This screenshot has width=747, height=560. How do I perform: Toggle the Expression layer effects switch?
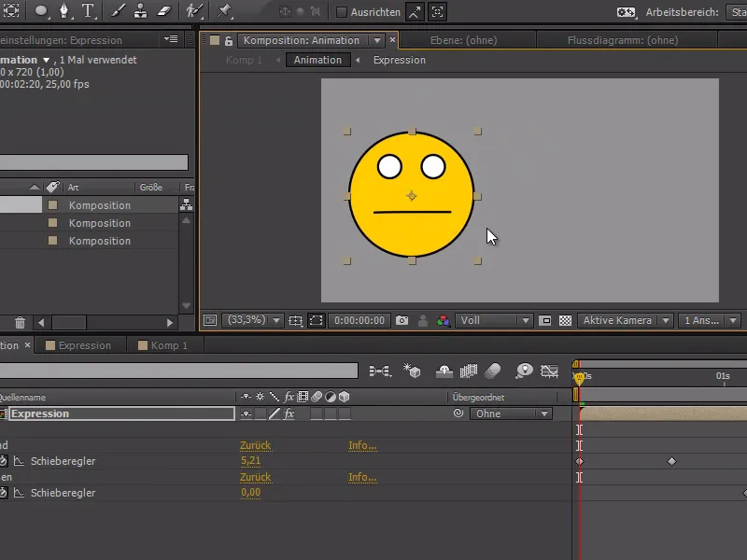[289, 413]
